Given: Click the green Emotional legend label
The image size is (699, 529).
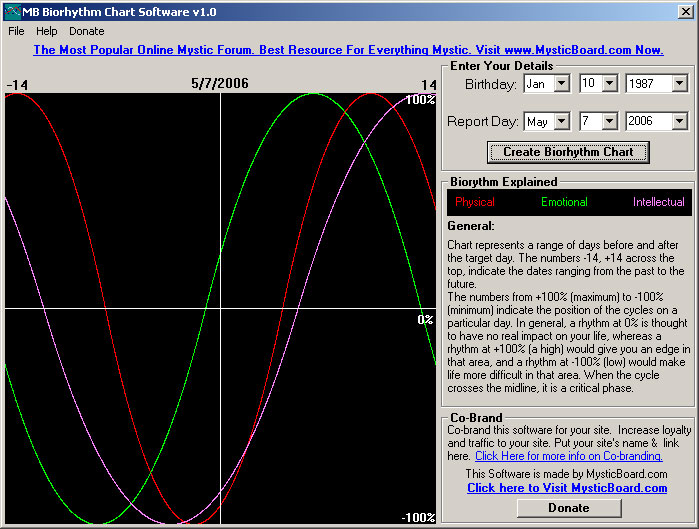Looking at the screenshot, I should click(x=564, y=202).
